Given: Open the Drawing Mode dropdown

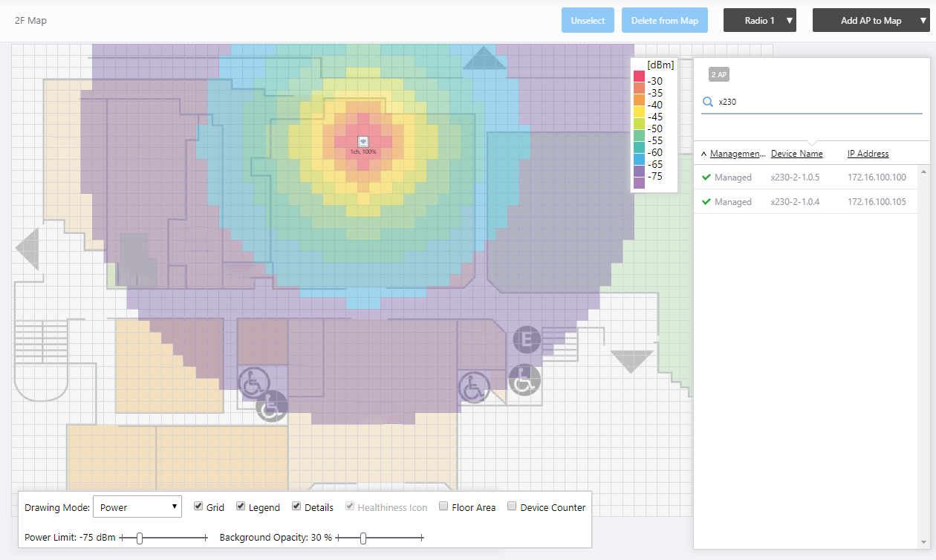Looking at the screenshot, I should tap(137, 507).
